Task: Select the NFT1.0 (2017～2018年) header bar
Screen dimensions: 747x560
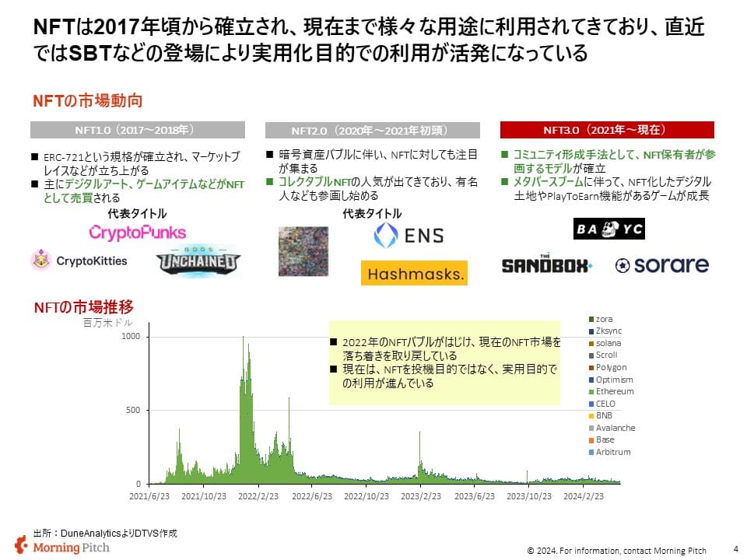Action: pyautogui.click(x=138, y=130)
